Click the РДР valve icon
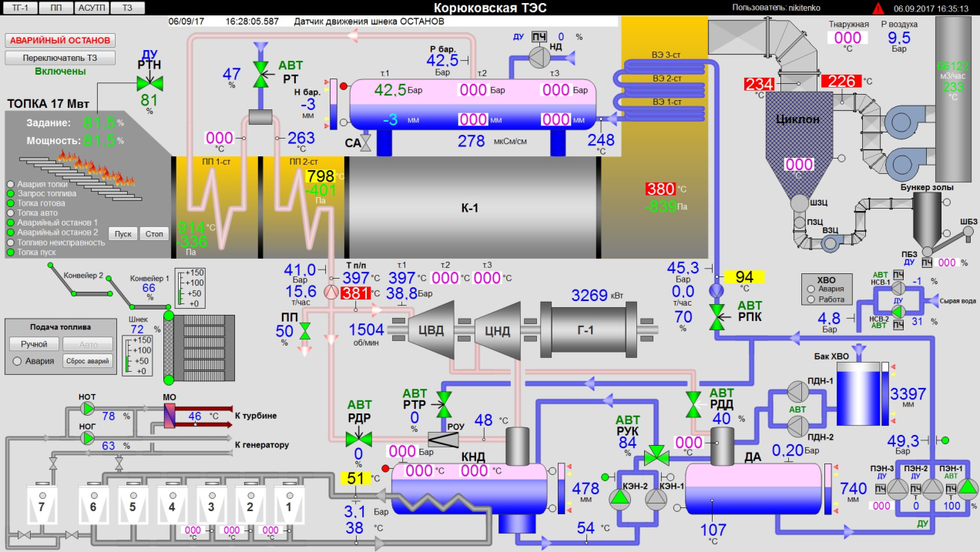The width and height of the screenshot is (980, 552). (x=358, y=438)
